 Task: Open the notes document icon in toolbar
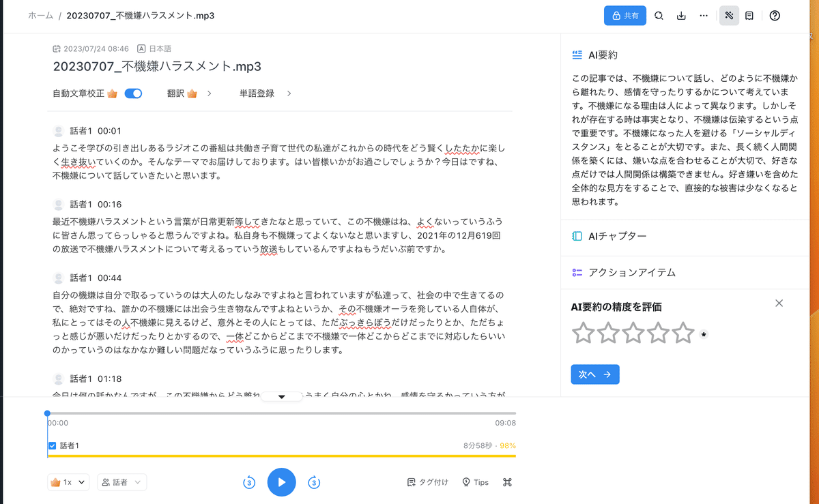(749, 16)
